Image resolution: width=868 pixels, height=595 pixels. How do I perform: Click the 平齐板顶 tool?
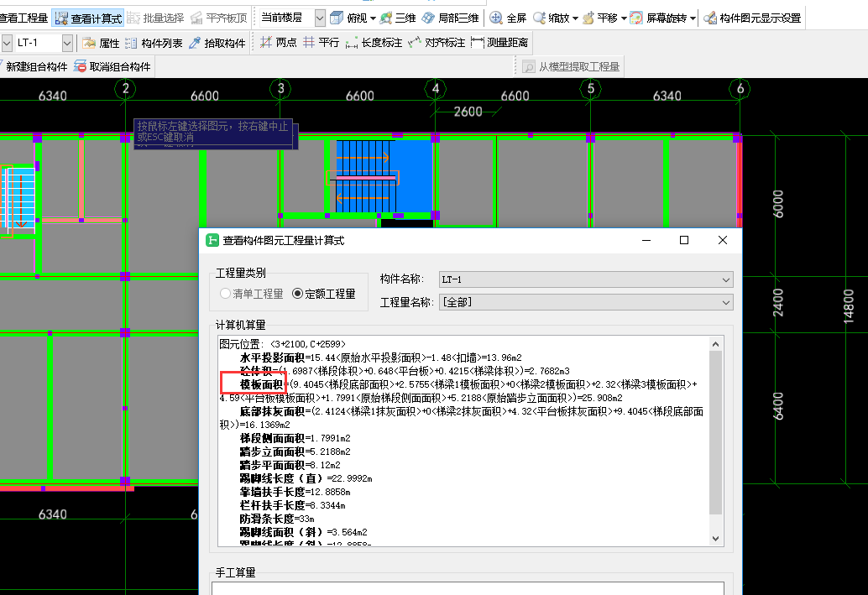tap(219, 18)
